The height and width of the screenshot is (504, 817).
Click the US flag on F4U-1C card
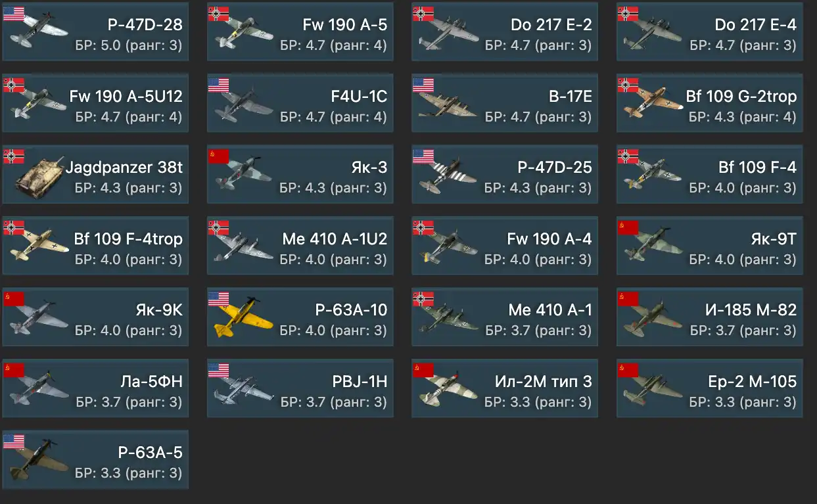pos(218,85)
